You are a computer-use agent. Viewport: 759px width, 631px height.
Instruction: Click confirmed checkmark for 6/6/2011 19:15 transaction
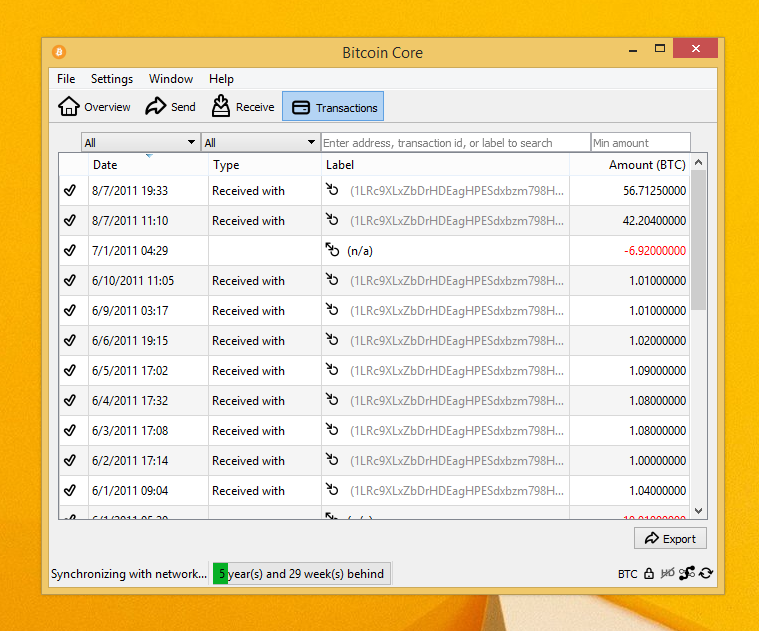click(x=70, y=340)
